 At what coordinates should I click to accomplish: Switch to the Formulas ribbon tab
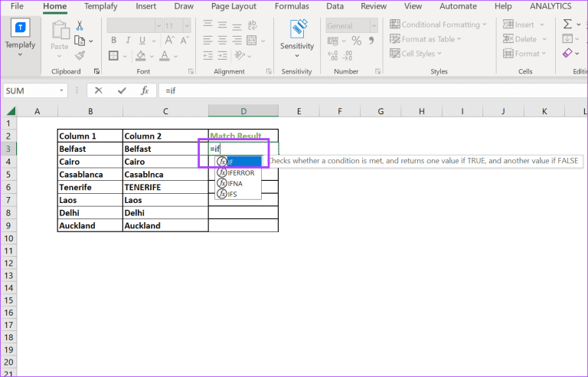point(292,6)
